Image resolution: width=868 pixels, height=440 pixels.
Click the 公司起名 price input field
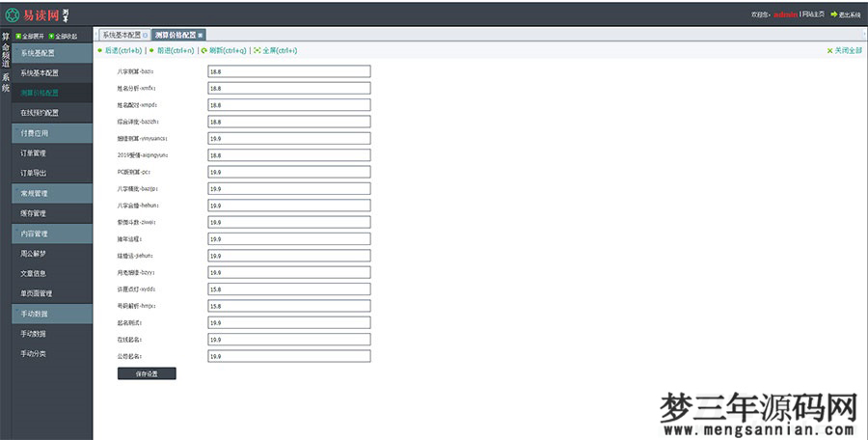point(288,356)
